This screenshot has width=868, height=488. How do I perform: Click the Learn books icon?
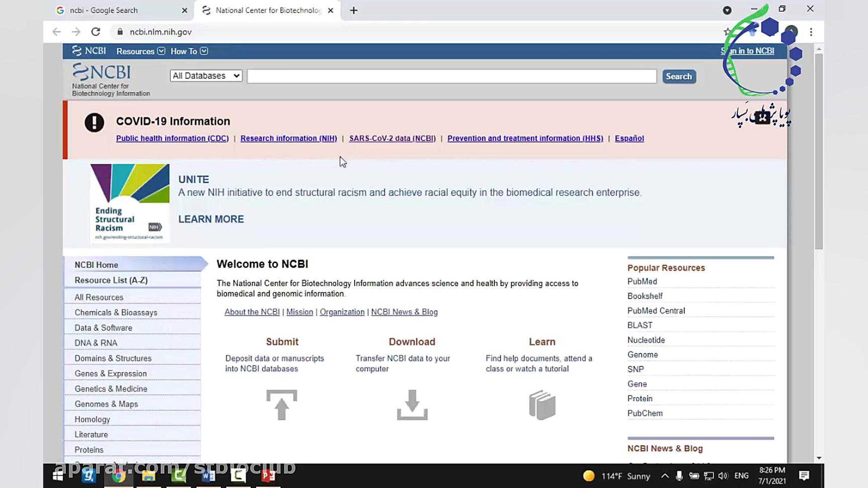click(x=542, y=405)
